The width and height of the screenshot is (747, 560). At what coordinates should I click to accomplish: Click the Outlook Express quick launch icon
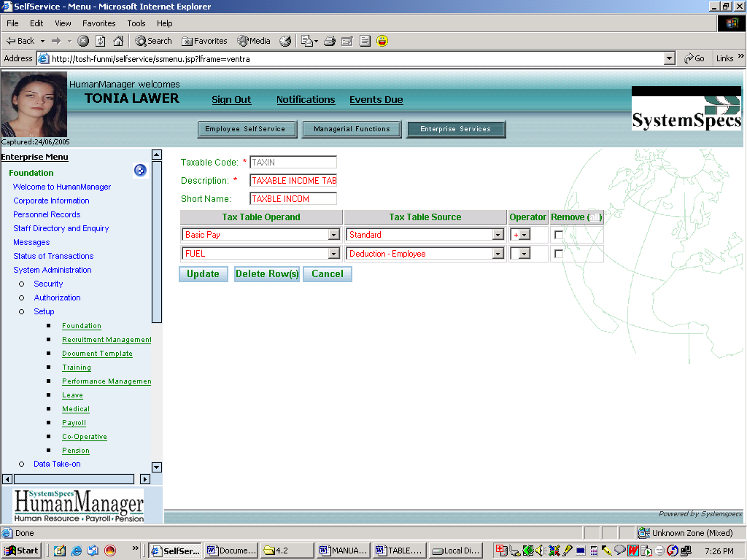click(x=93, y=551)
